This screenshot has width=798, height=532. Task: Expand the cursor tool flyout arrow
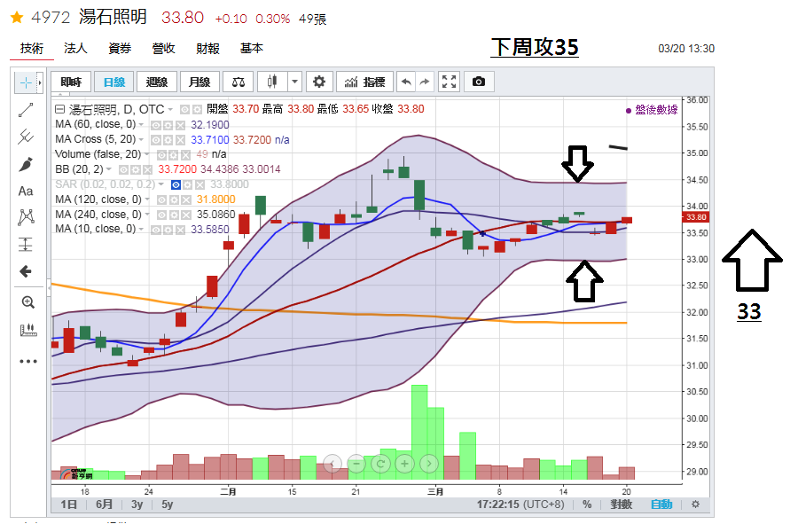tap(40, 82)
